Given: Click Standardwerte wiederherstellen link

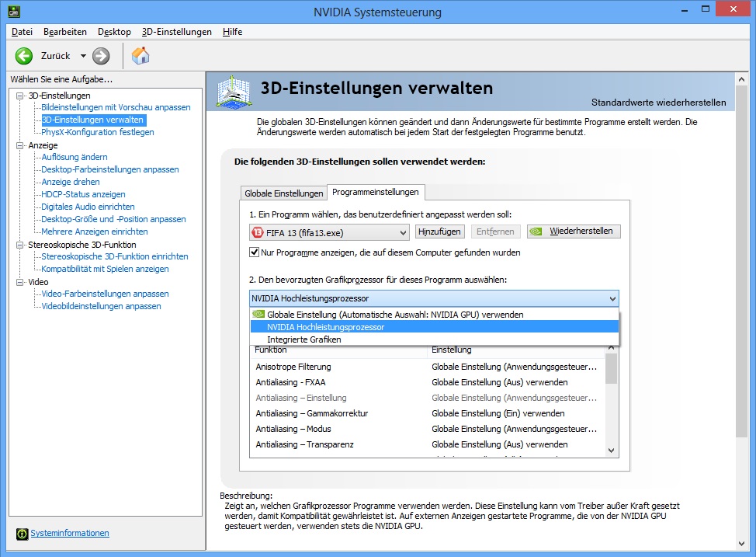Looking at the screenshot, I should pos(658,103).
